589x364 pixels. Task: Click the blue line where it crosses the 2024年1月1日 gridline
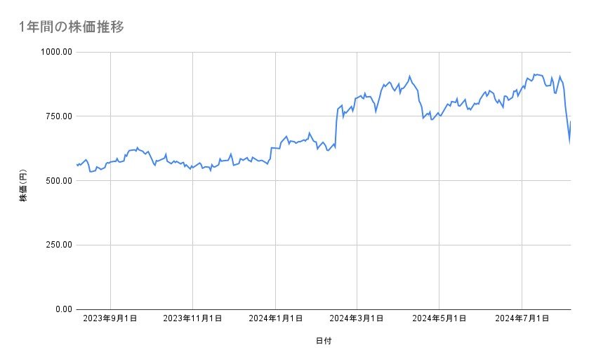click(275, 148)
